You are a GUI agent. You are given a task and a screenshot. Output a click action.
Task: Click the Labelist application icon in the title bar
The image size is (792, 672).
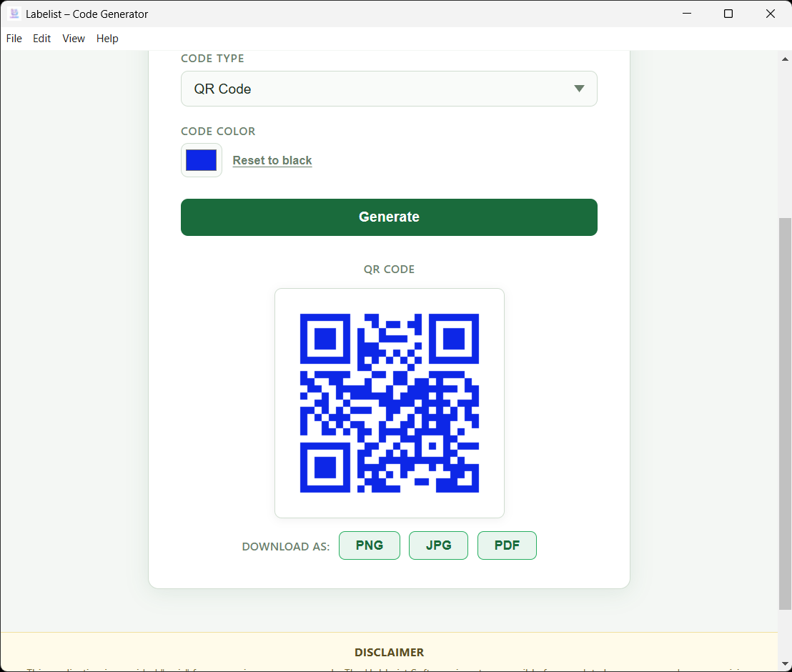coord(15,13)
